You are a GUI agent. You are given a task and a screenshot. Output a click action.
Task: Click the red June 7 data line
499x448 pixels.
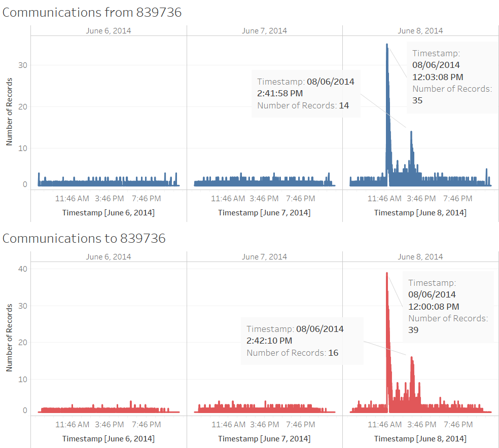[x=264, y=409]
